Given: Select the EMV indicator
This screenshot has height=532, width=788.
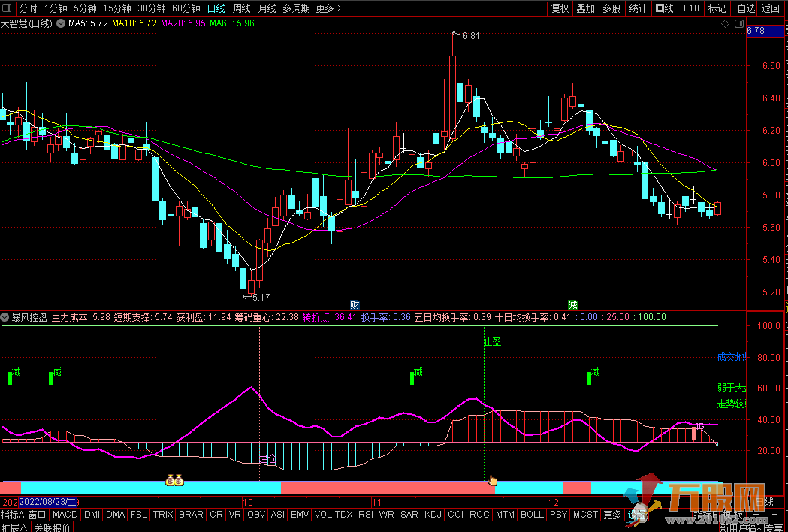Looking at the screenshot, I should click(x=300, y=515).
